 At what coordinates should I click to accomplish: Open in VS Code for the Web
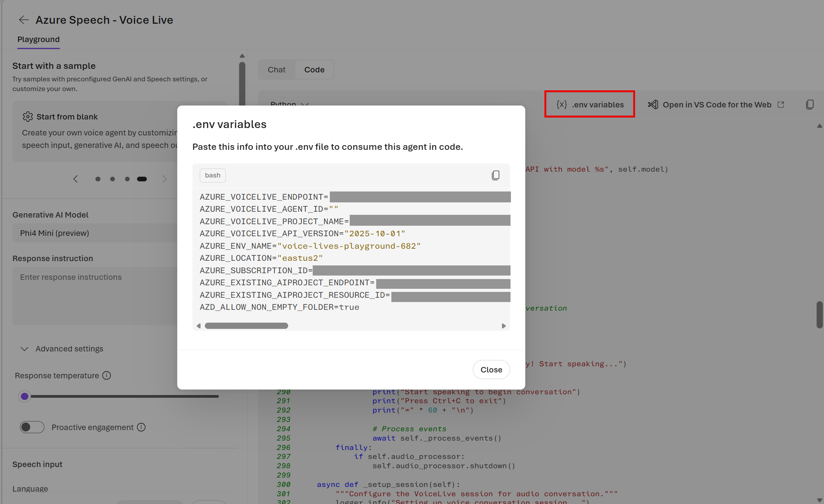click(717, 104)
